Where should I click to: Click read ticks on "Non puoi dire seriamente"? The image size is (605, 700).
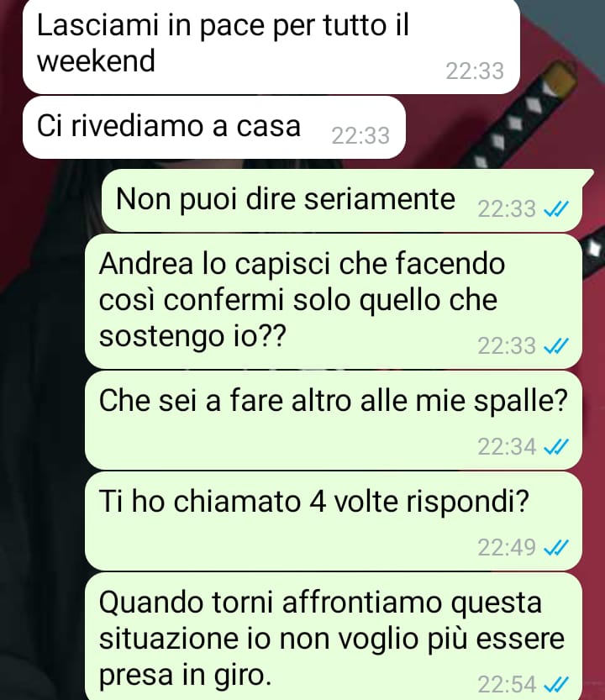tap(556, 208)
